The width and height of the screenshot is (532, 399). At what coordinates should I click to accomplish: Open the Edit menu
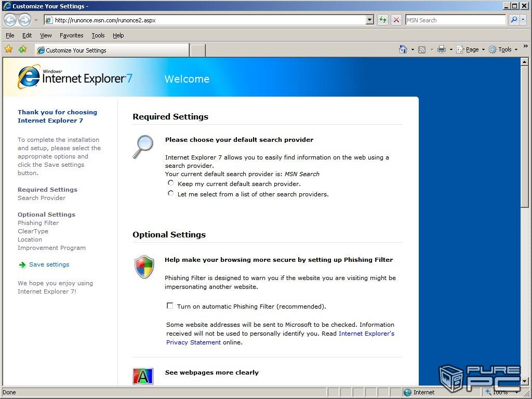click(x=27, y=35)
